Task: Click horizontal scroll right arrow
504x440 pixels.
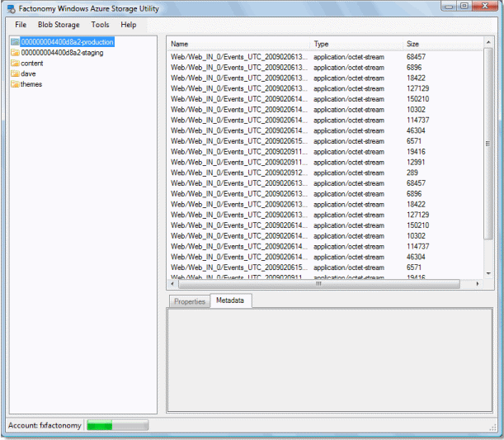Action: [x=478, y=284]
